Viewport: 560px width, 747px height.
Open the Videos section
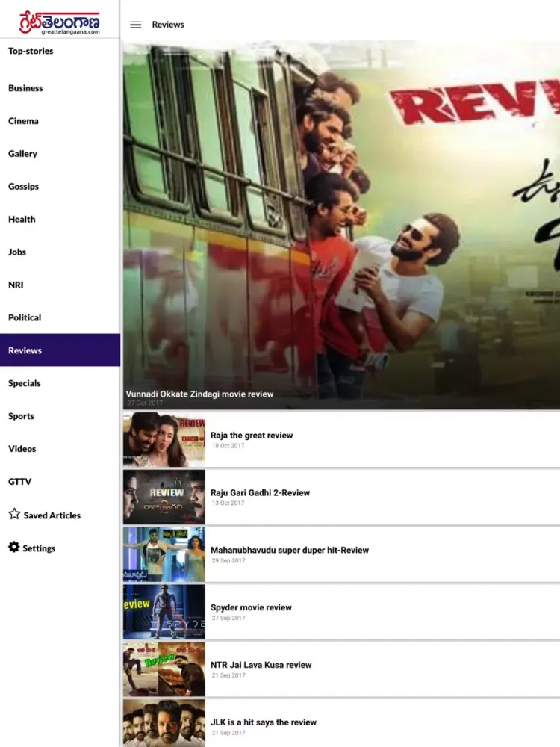tap(22, 449)
